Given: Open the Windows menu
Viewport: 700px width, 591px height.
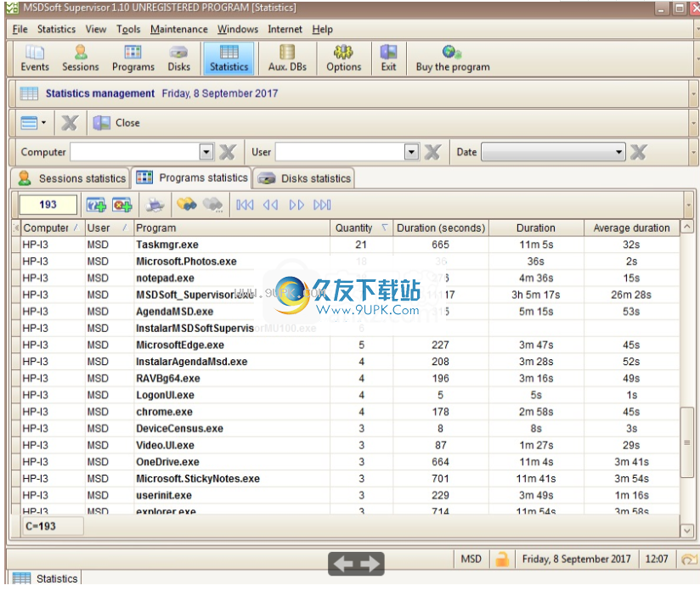Looking at the screenshot, I should click(238, 29).
